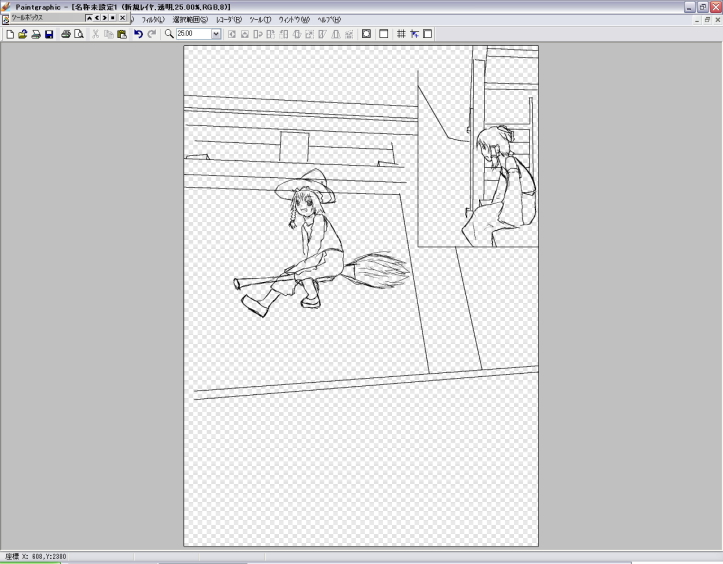Minimize the document child window
Image resolution: width=723 pixels, height=564 pixels.
click(697, 20)
